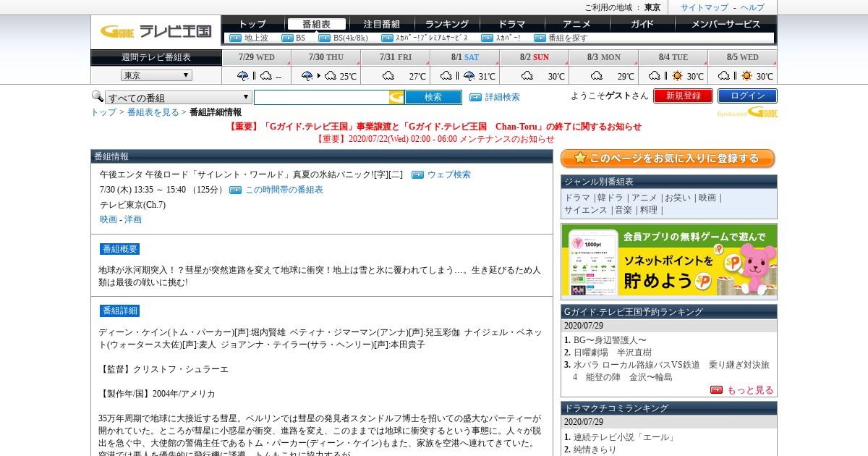Image resolution: width=868 pixels, height=456 pixels.
Task: Open the トップ navigation tab
Action: 252,24
